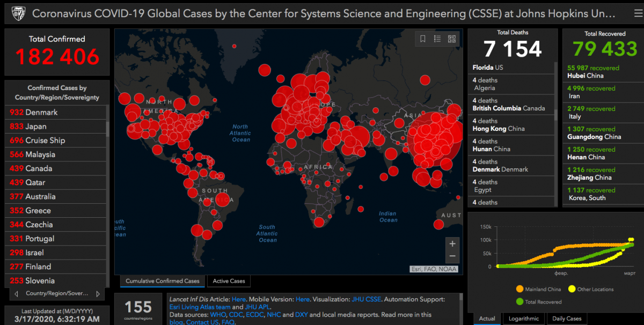The image size is (644, 325).
Task: Go to next Country/Region list page arrow
Action: point(98,293)
